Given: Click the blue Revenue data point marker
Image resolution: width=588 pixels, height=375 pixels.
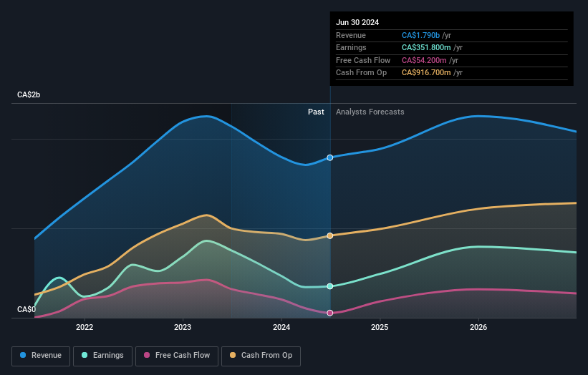Looking at the screenshot, I should pyautogui.click(x=330, y=157).
